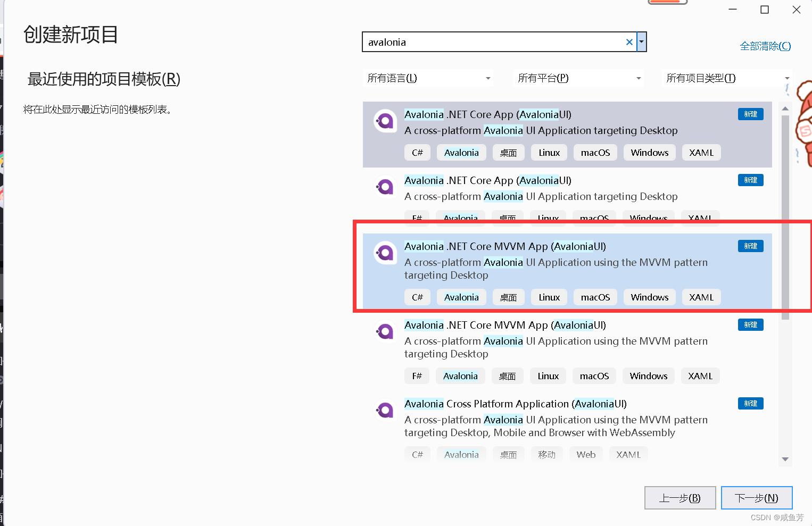Click the Linux tag of the first template
This screenshot has width=812, height=526.
[549, 153]
